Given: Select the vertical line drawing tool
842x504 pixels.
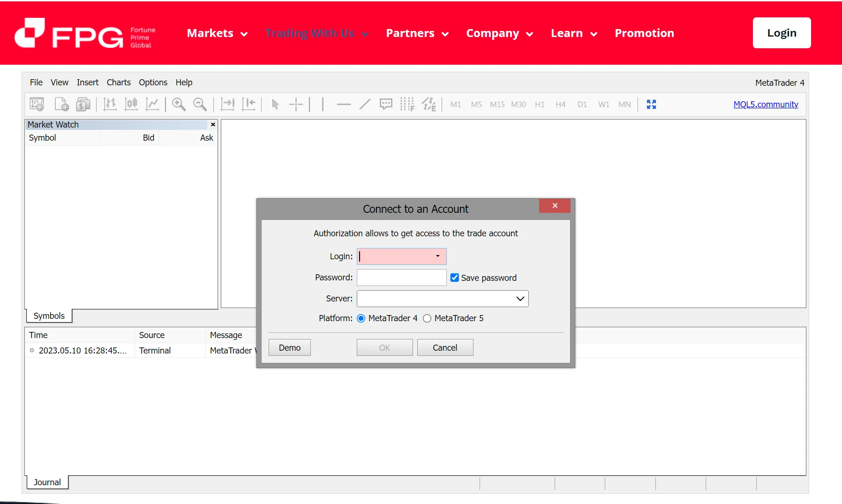Looking at the screenshot, I should tap(323, 104).
